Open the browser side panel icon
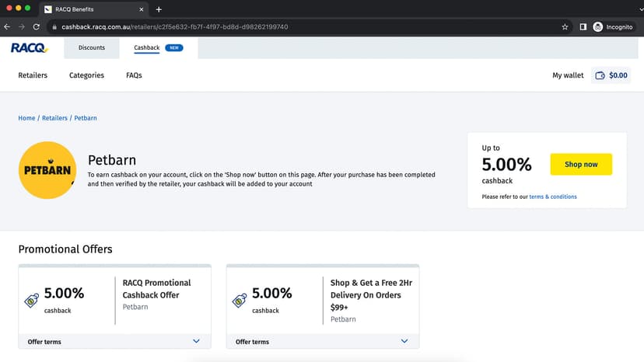This screenshot has height=362, width=644. [x=583, y=27]
